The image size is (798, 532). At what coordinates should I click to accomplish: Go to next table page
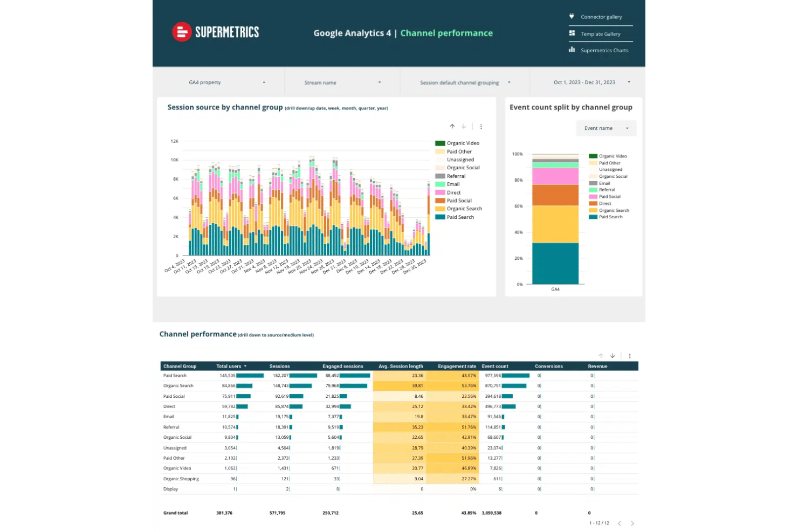632,523
